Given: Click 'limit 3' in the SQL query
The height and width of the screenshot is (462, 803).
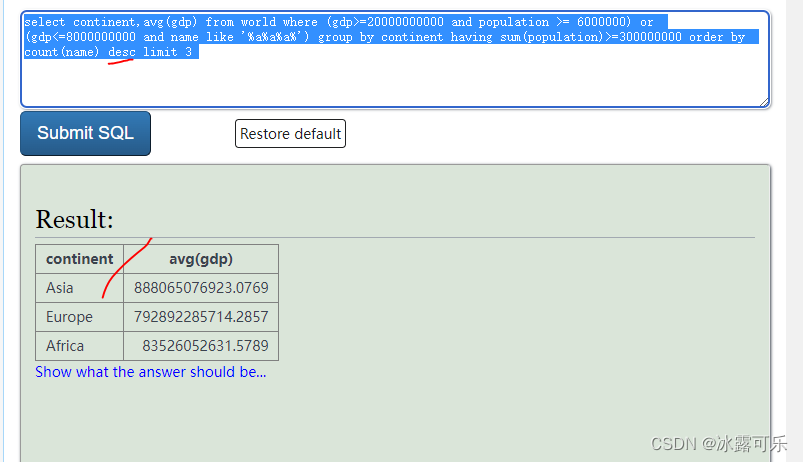Looking at the screenshot, I should (x=167, y=52).
